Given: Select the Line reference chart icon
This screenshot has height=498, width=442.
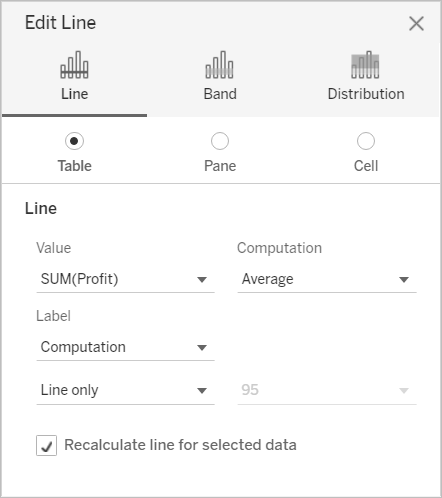Looking at the screenshot, I should pos(74,65).
